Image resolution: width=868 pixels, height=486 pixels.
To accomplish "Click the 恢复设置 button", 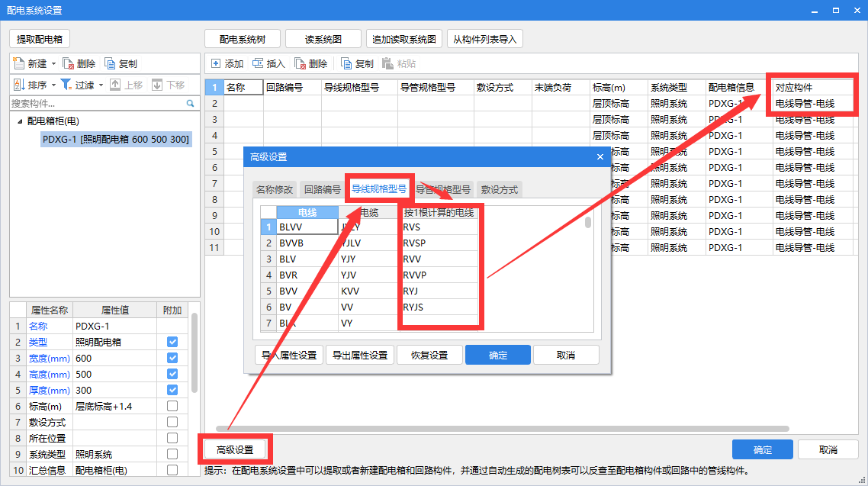I will point(429,355).
